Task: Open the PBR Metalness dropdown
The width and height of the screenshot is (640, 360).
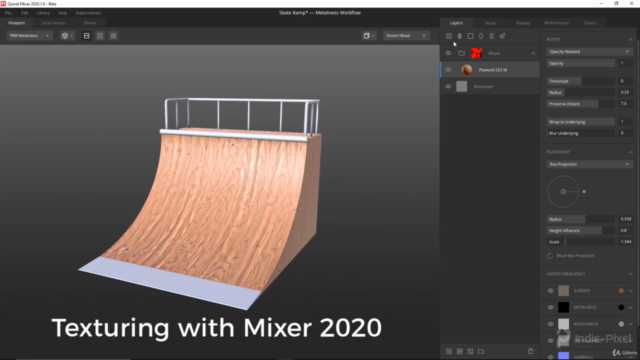Action: tap(29, 36)
